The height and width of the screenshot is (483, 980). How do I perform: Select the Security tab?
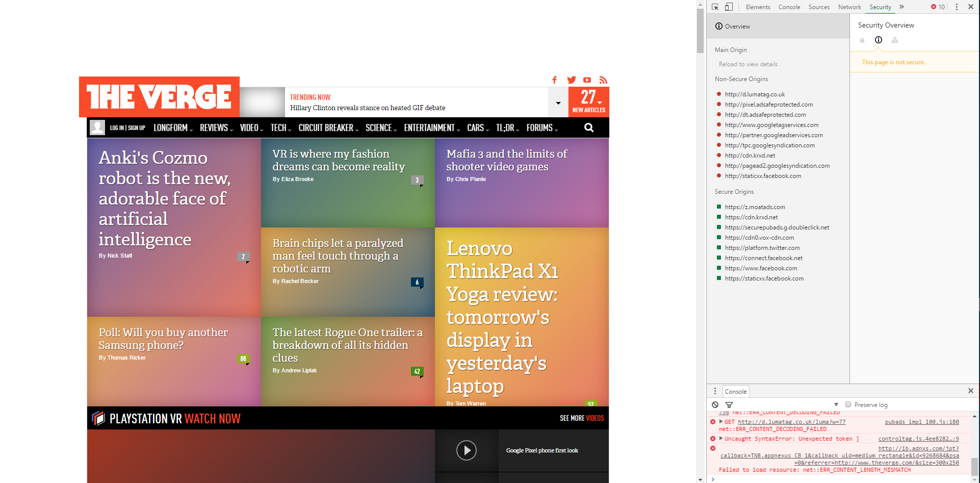(x=881, y=7)
